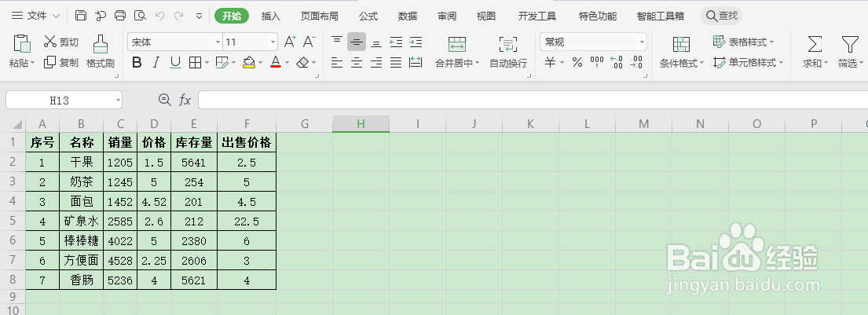Decrease font size with A- icon

tap(309, 42)
